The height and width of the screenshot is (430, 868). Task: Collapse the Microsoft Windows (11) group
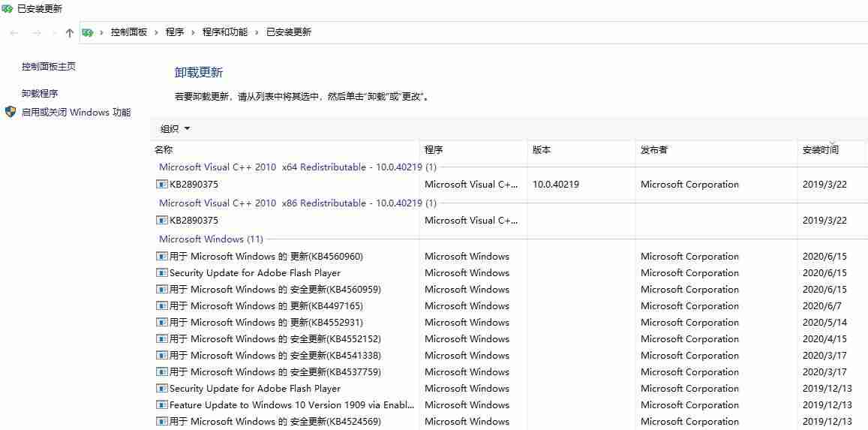[211, 239]
